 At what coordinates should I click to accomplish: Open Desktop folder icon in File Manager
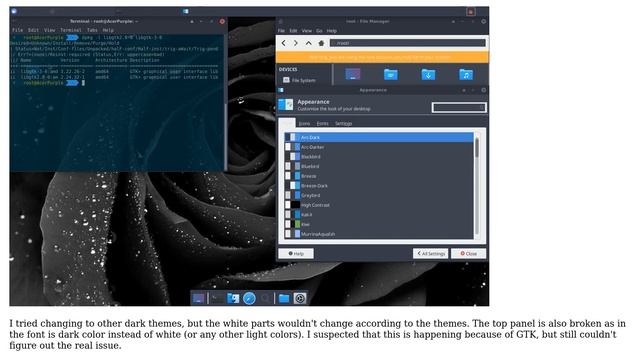click(353, 74)
